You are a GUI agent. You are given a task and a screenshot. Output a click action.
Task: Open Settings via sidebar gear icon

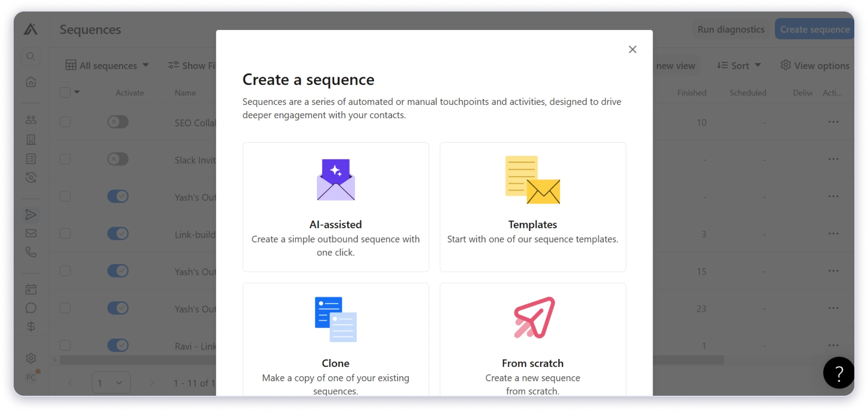point(31,358)
